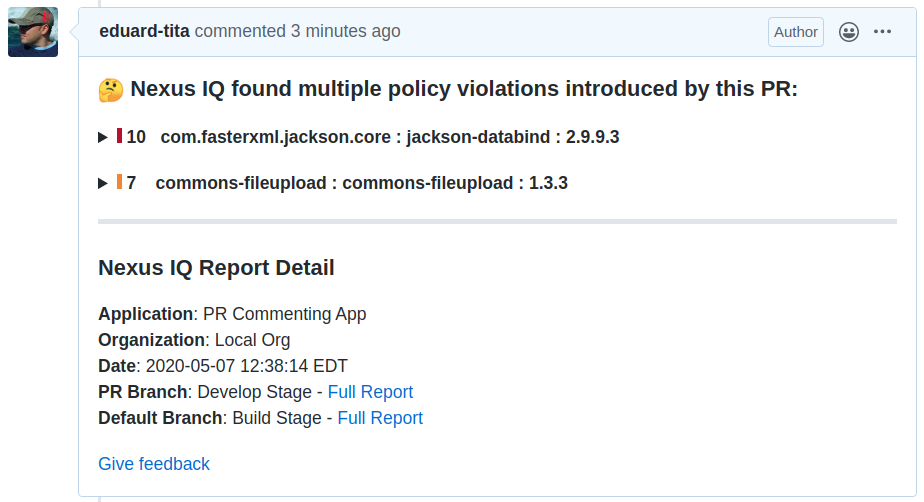The image size is (924, 502).
Task: Click the Nexus IQ Report Detail heading
Action: 216,268
